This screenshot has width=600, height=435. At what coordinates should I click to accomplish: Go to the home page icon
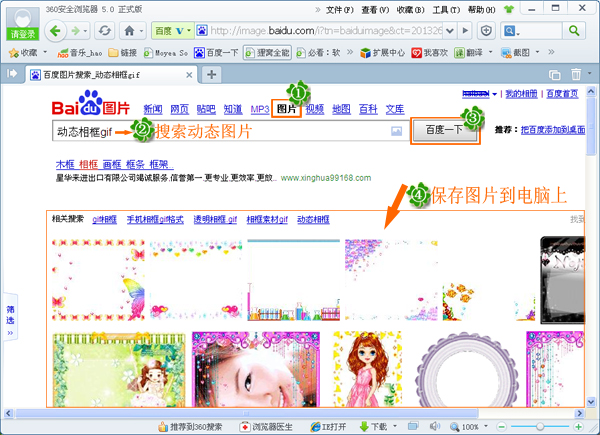[129, 31]
